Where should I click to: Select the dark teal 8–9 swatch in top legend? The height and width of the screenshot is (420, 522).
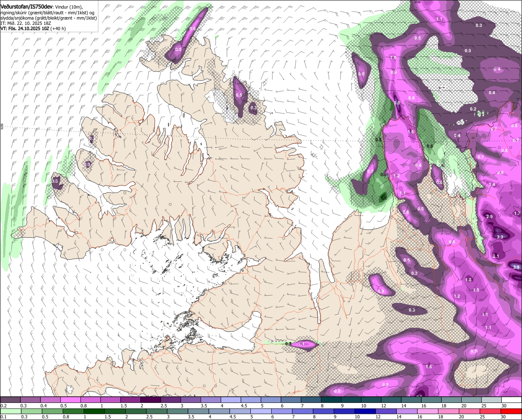tap(331, 400)
